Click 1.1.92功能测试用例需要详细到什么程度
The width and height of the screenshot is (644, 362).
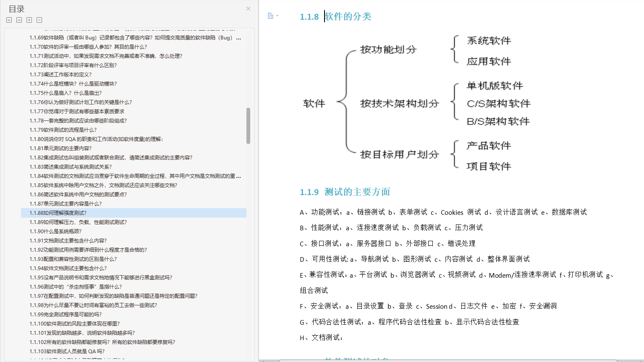(x=88, y=250)
